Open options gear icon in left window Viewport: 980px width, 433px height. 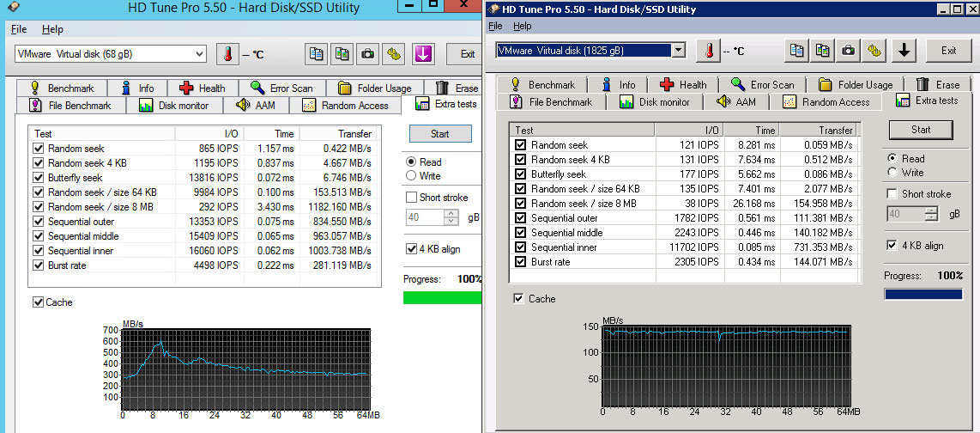[393, 54]
